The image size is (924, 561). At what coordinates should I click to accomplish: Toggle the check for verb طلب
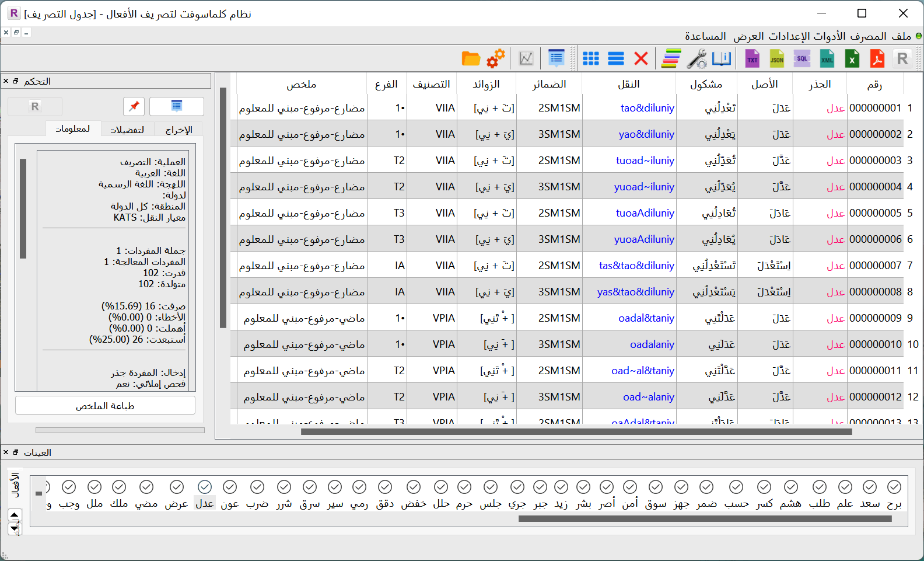pos(820,487)
